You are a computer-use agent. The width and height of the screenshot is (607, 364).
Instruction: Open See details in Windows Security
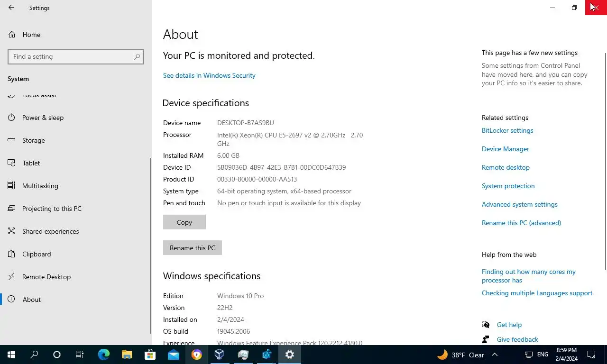pyautogui.click(x=209, y=75)
